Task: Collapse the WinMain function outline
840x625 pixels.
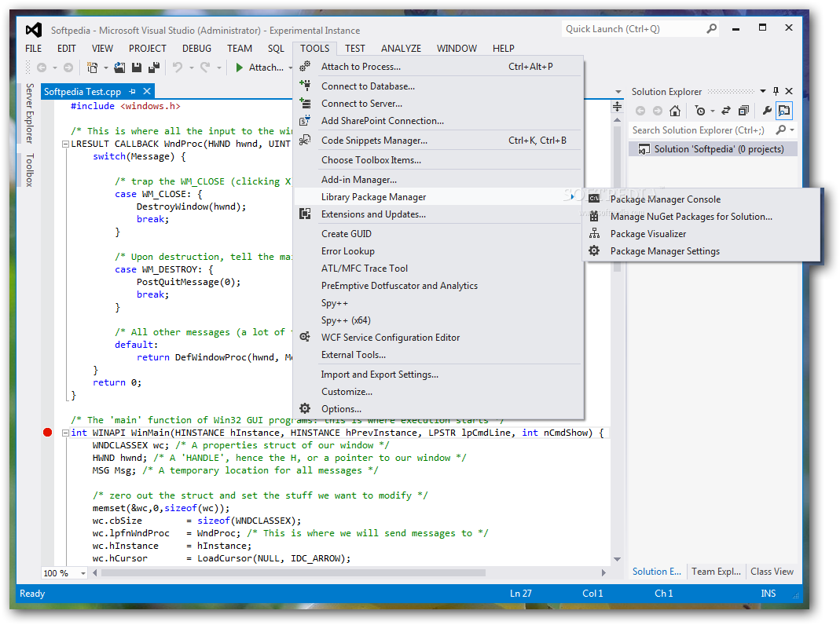Action: [x=65, y=433]
